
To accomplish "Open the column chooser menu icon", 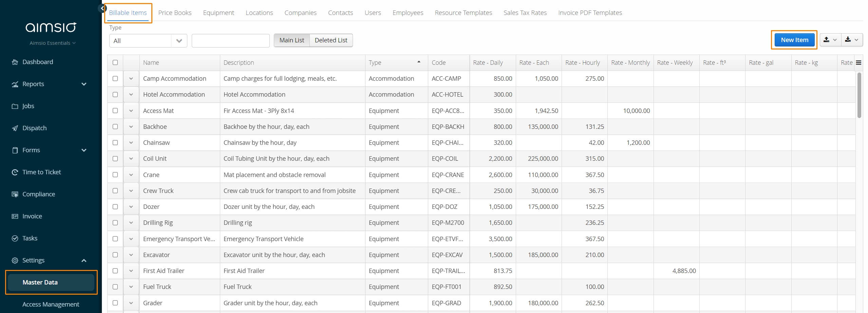I will point(858,63).
